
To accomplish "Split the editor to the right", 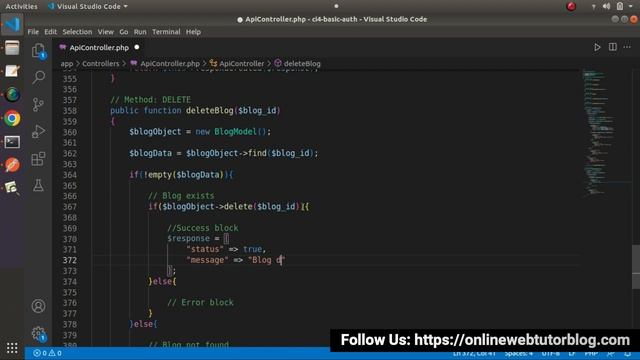I will click(x=613, y=47).
